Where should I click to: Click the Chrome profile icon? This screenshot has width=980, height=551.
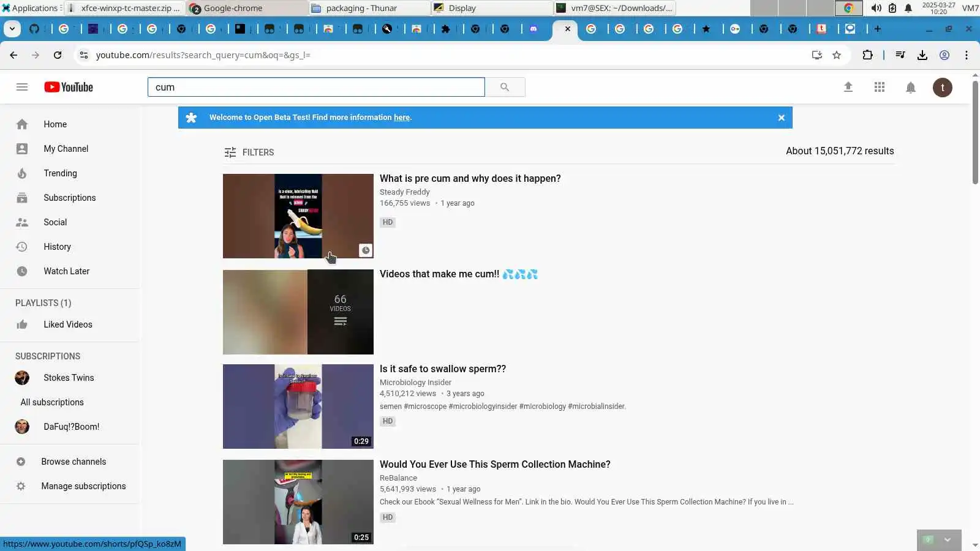[944, 55]
